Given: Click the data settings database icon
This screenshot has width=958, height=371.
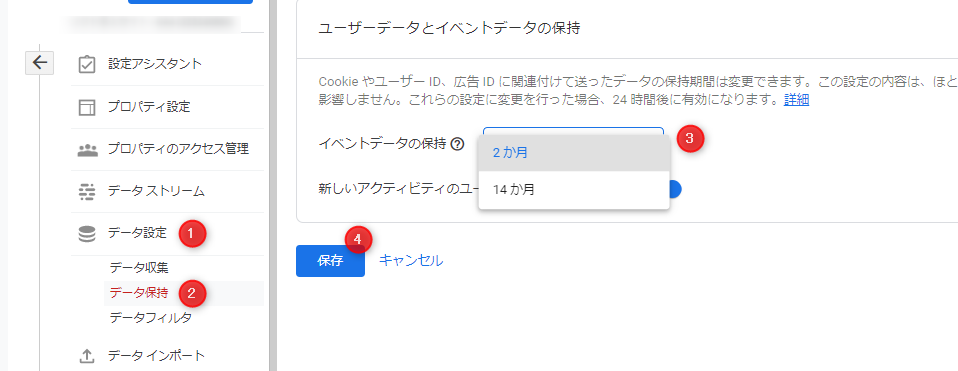Looking at the screenshot, I should coord(87,233).
